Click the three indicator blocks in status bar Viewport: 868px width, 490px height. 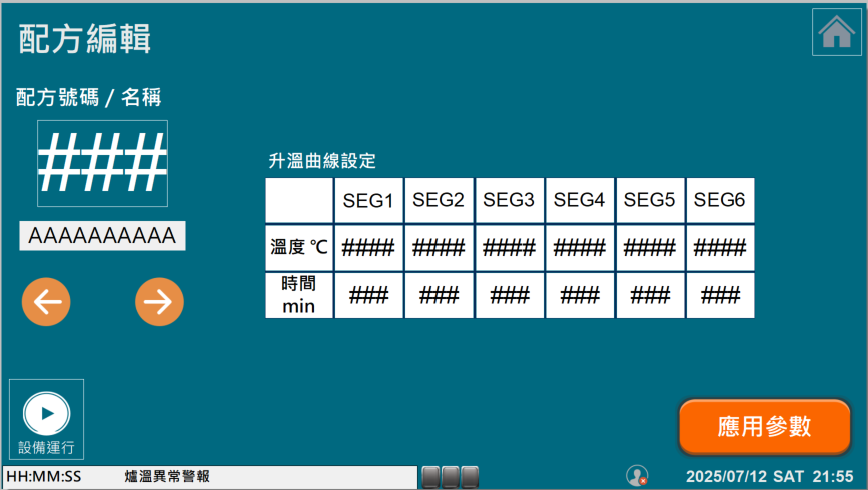point(450,476)
